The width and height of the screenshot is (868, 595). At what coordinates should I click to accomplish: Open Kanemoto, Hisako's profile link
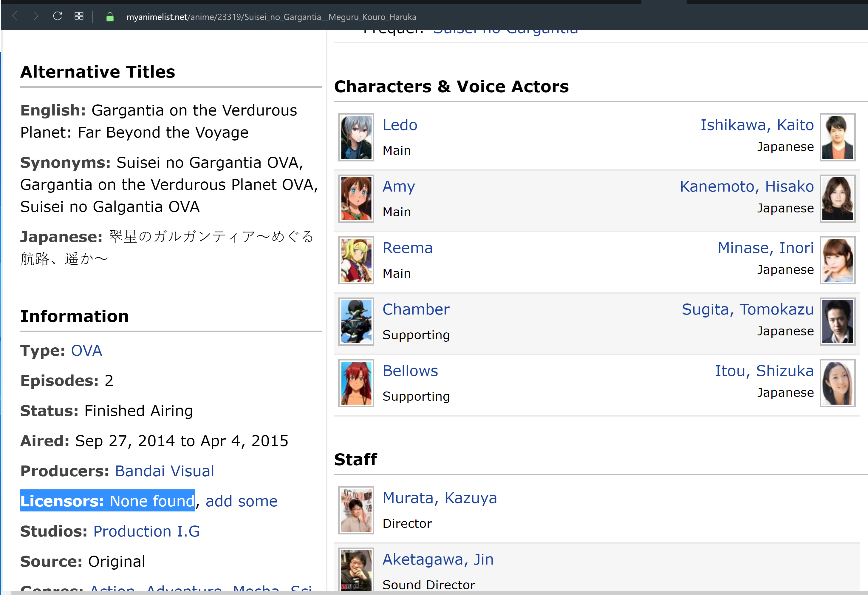tap(746, 186)
